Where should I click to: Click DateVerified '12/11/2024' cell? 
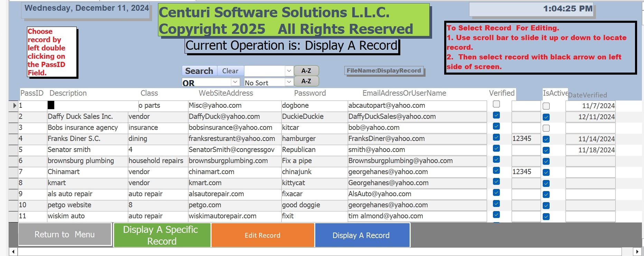point(590,117)
